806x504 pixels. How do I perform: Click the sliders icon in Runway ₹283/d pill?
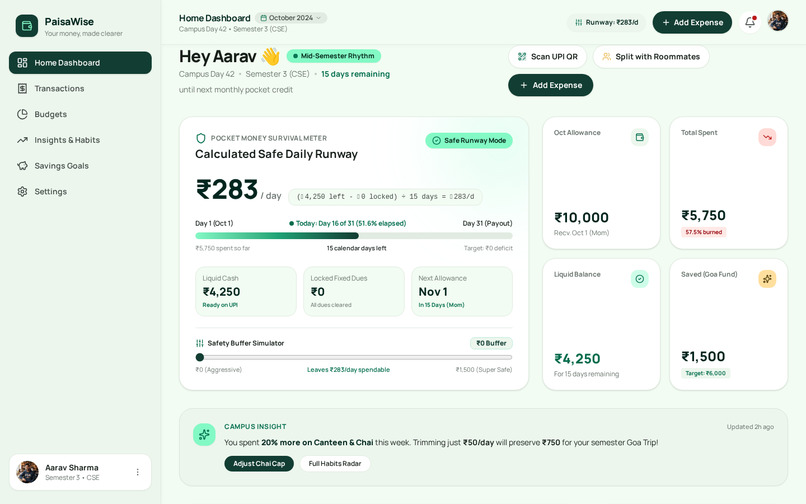tap(578, 23)
